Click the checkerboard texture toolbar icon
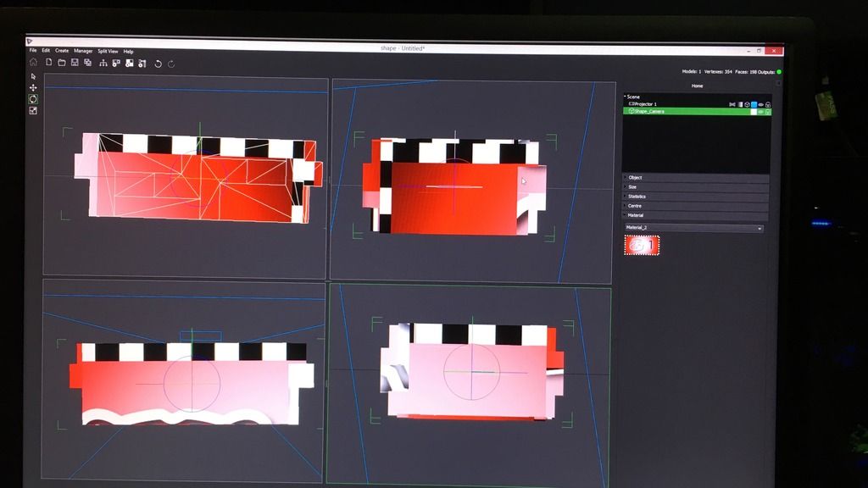The image size is (868, 488). tap(130, 64)
